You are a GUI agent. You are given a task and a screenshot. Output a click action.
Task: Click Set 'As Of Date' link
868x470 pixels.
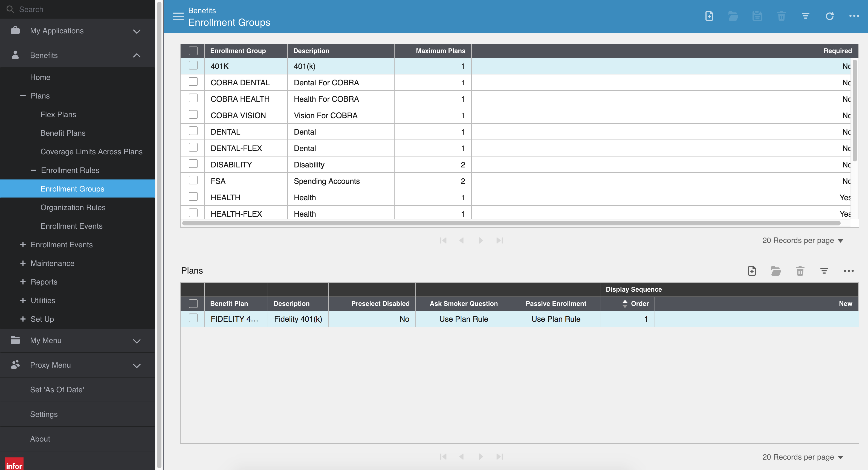pos(57,390)
